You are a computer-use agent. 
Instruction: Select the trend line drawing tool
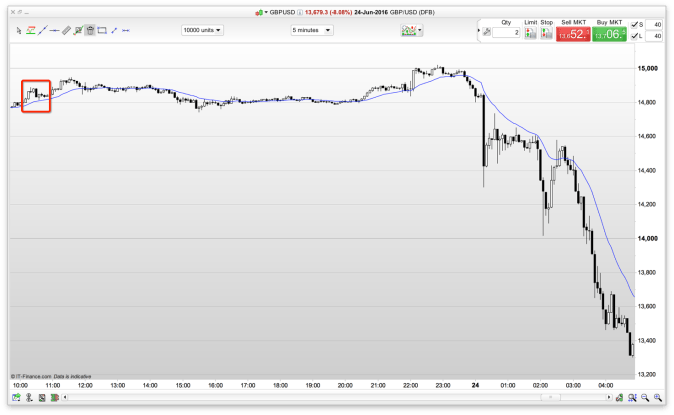pyautogui.click(x=43, y=31)
